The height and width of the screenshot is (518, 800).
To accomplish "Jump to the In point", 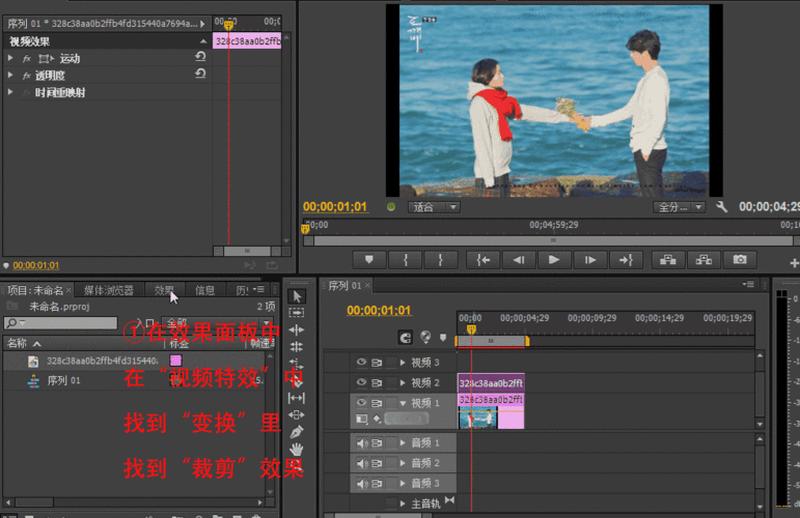I will tap(483, 260).
